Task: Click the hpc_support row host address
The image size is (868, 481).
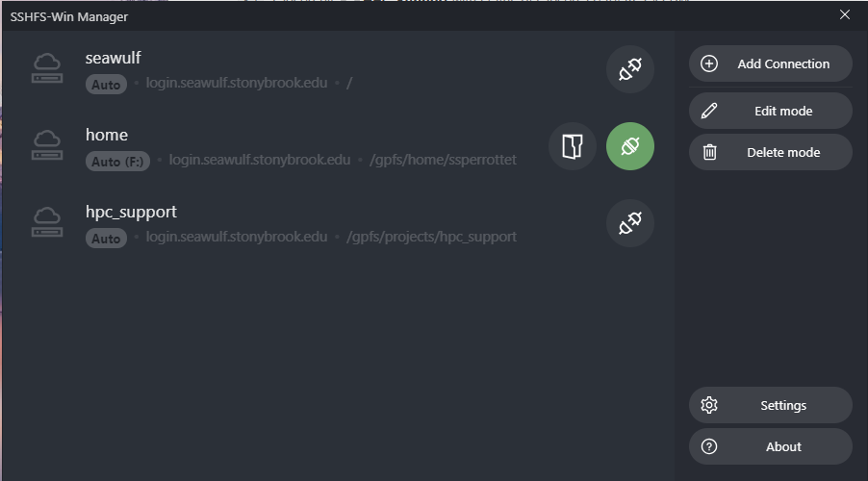Action: (x=237, y=237)
